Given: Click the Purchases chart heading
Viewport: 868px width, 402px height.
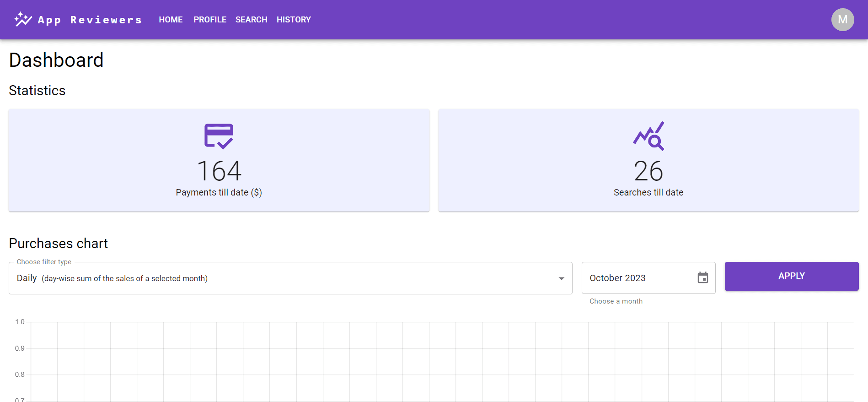Looking at the screenshot, I should click(59, 243).
